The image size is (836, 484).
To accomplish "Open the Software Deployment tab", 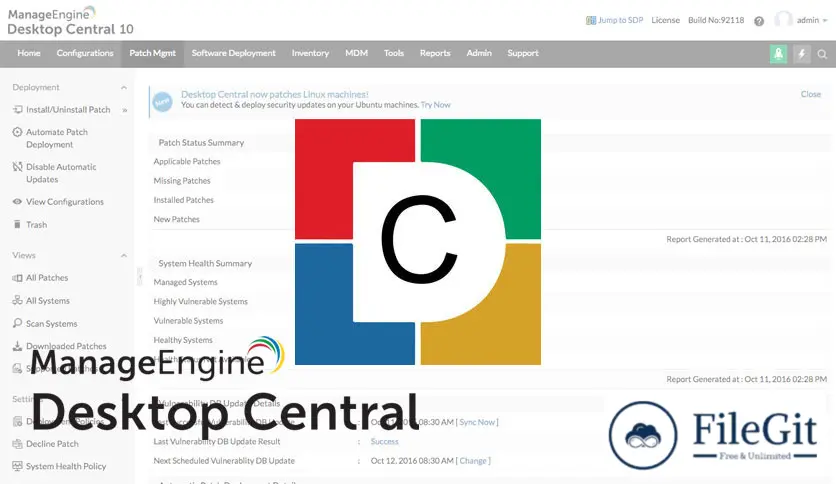I will click(234, 53).
